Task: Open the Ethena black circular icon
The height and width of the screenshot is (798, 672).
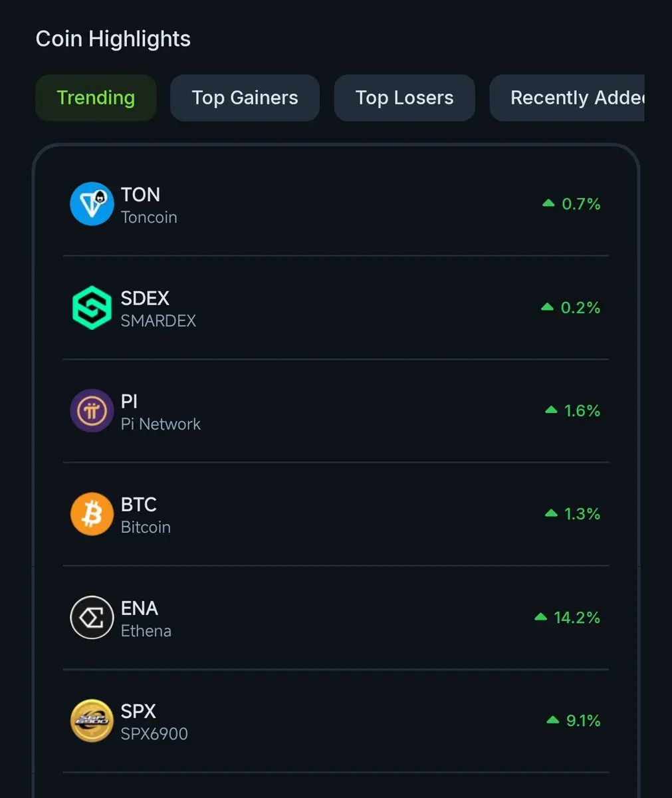Action: (x=92, y=618)
